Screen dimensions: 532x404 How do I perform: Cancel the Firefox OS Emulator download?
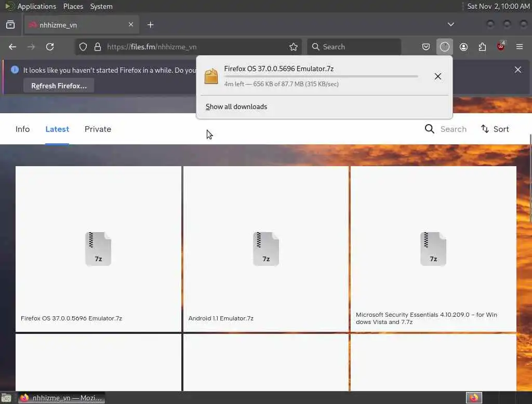(437, 76)
